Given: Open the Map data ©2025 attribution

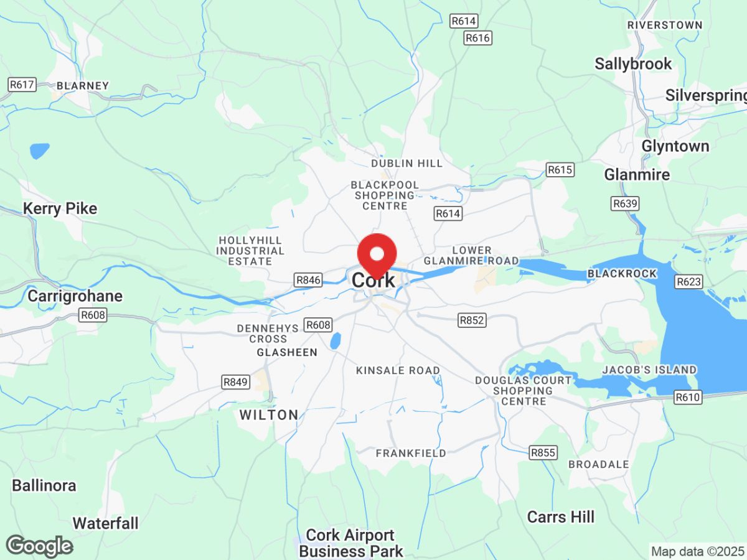Looking at the screenshot, I should [697, 551].
